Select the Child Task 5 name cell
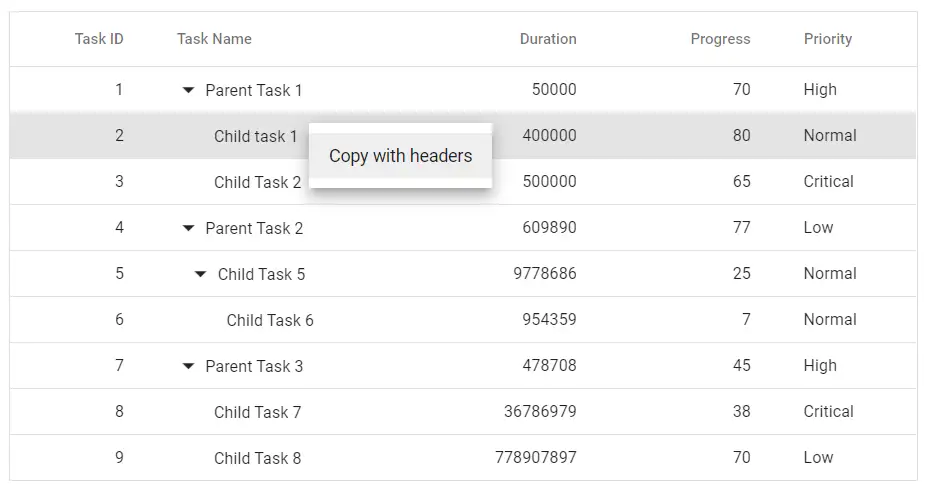928x487 pixels. point(262,275)
